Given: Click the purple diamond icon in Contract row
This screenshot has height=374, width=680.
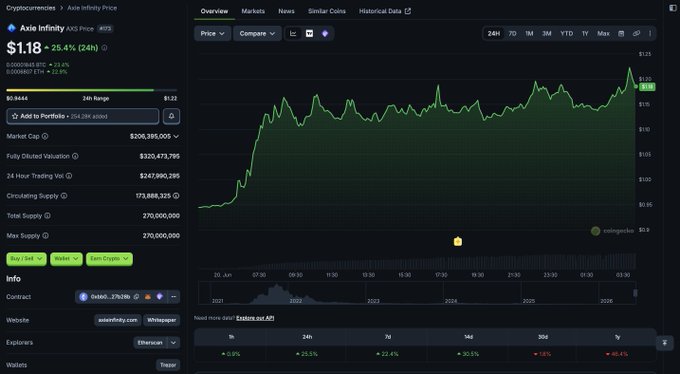Looking at the screenshot, I should tap(160, 297).
